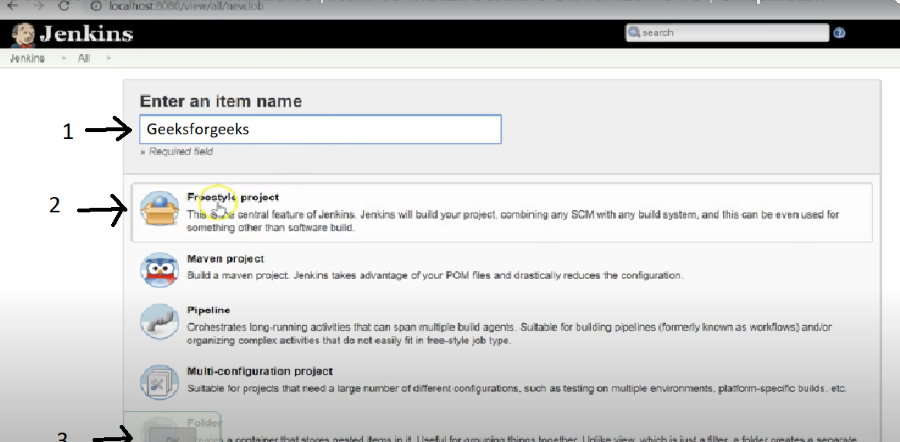Viewport: 900px width, 442px height.
Task: Expand the arrow after All breadcrumb
Action: [x=108, y=59]
